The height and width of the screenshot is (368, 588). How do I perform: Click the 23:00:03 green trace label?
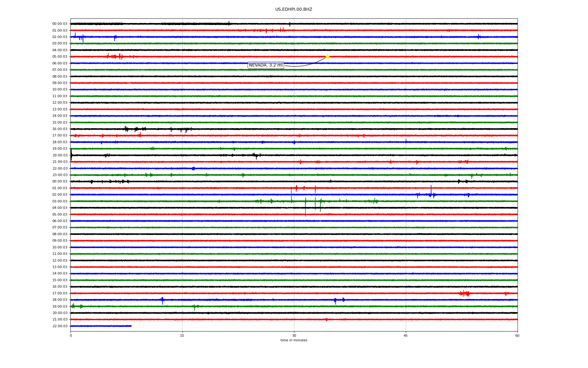(60, 175)
